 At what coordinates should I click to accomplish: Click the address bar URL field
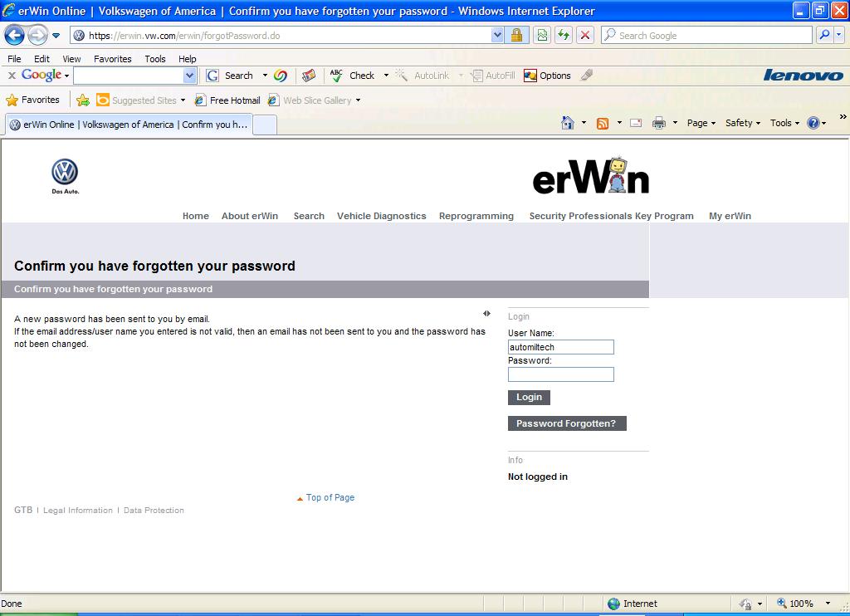coord(281,36)
